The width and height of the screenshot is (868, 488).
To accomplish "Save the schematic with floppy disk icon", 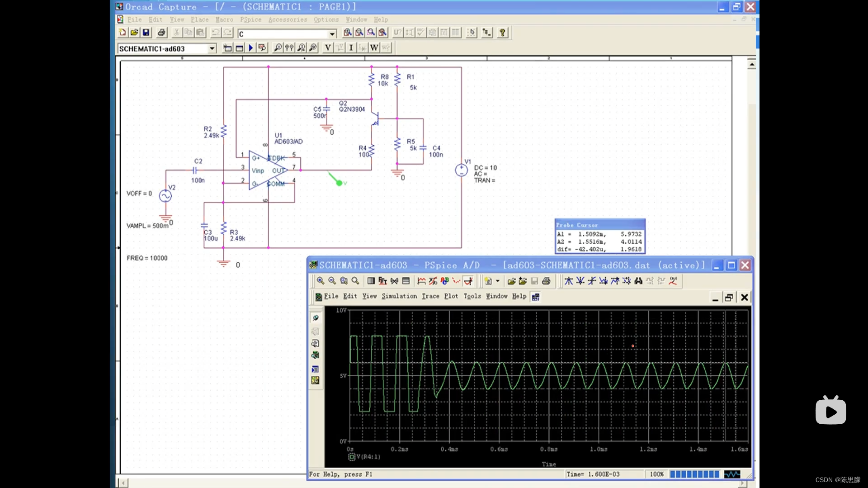I will click(x=146, y=33).
